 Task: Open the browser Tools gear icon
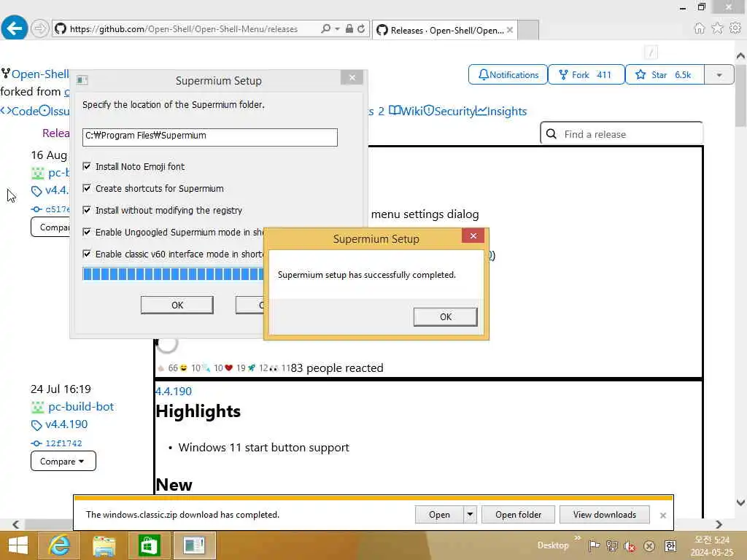click(x=735, y=28)
